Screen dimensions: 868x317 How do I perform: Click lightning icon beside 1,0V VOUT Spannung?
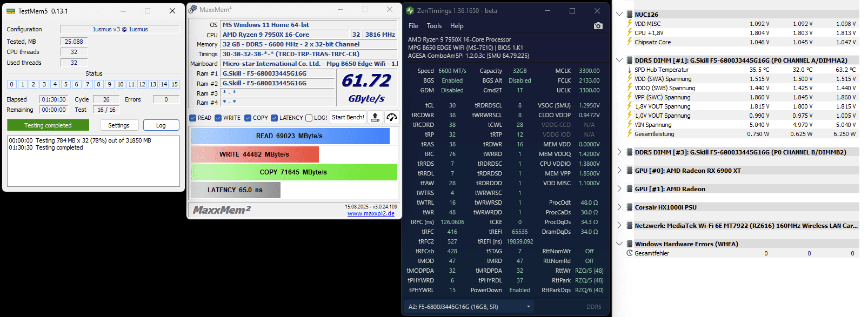click(629, 116)
